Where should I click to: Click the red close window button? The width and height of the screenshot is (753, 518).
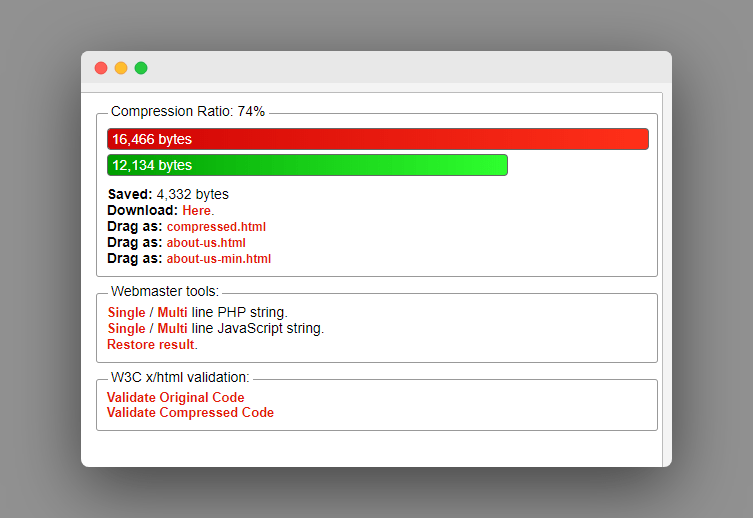(101, 68)
